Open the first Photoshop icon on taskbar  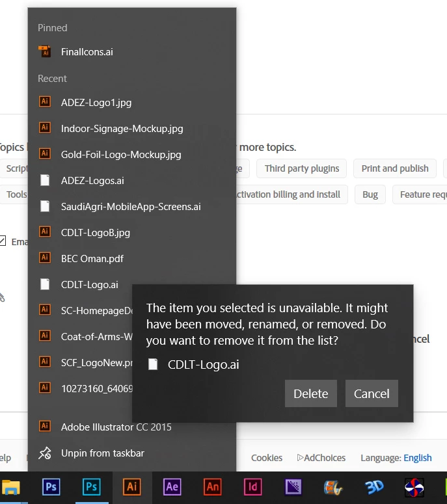[x=51, y=487]
